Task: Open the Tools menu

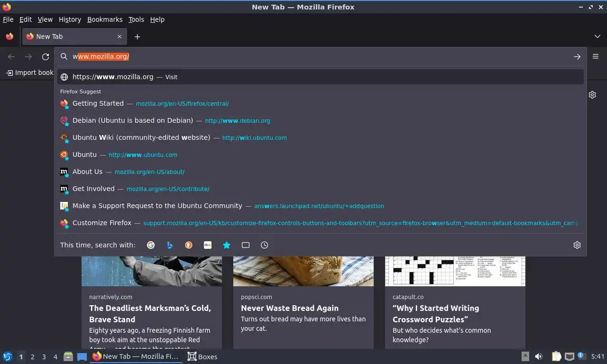Action: (136, 19)
